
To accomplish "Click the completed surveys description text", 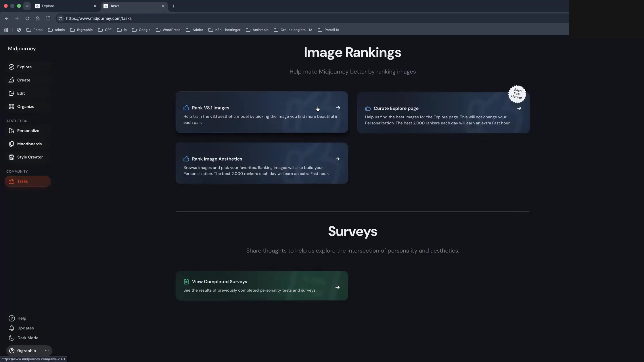I will [250, 290].
